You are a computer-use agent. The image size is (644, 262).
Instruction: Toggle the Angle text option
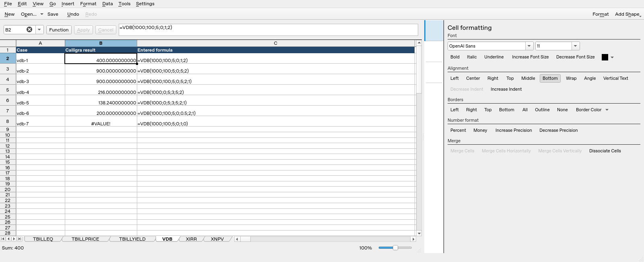(590, 78)
